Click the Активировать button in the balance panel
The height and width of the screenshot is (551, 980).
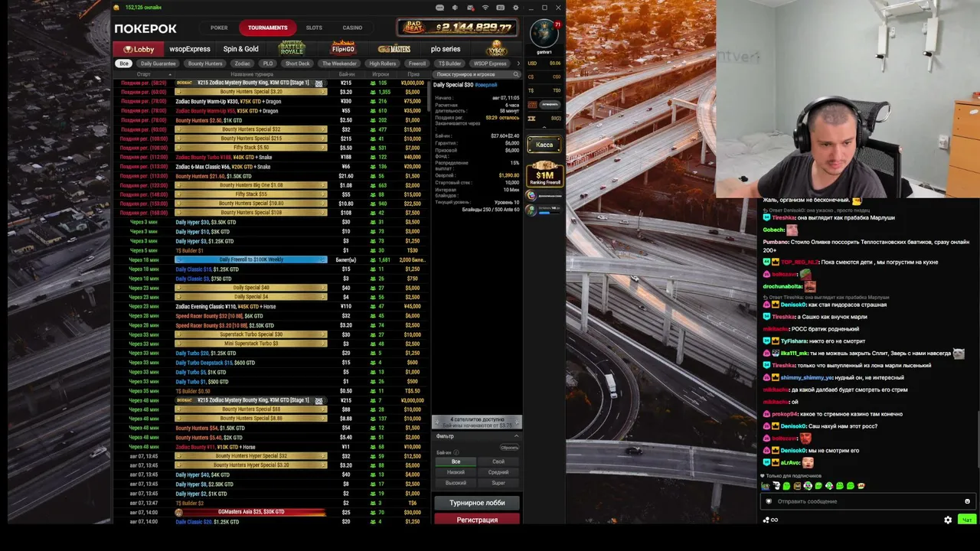coord(549,104)
